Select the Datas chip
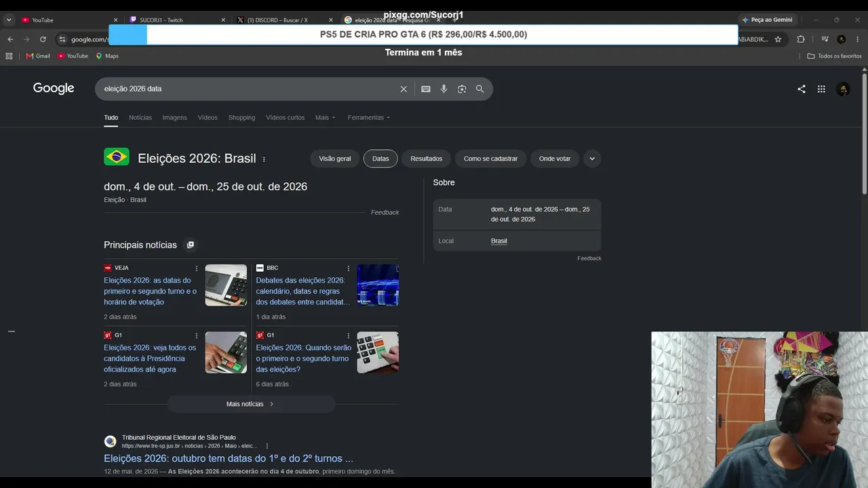Screen dimensions: 868x488 click(380, 159)
